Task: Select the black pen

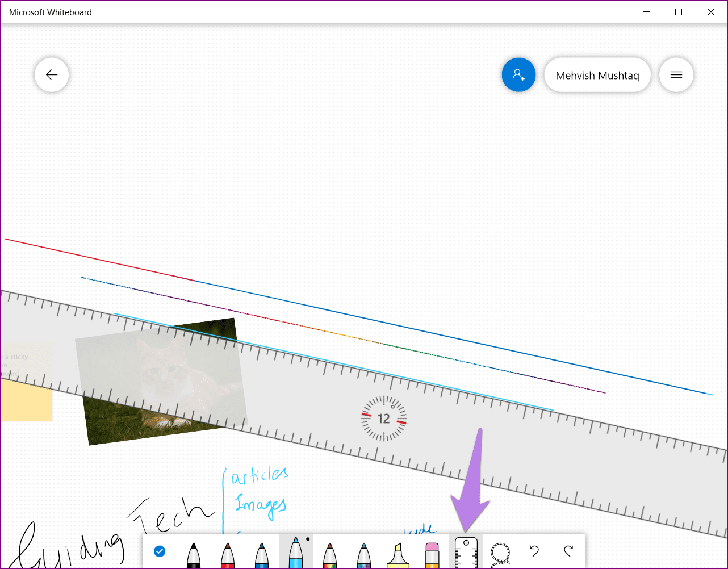Action: 193,555
